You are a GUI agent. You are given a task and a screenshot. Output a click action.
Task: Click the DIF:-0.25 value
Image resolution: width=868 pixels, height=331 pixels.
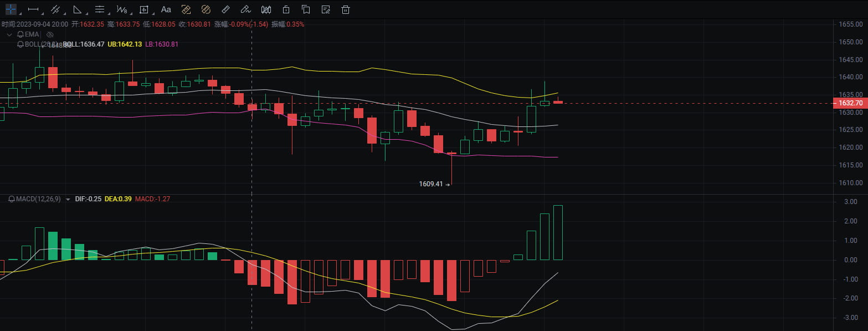click(88, 198)
